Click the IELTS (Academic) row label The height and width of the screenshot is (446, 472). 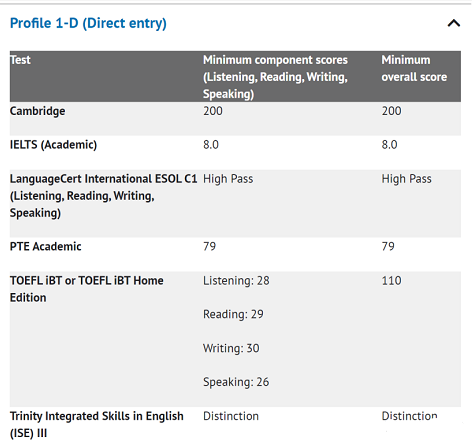point(53,145)
